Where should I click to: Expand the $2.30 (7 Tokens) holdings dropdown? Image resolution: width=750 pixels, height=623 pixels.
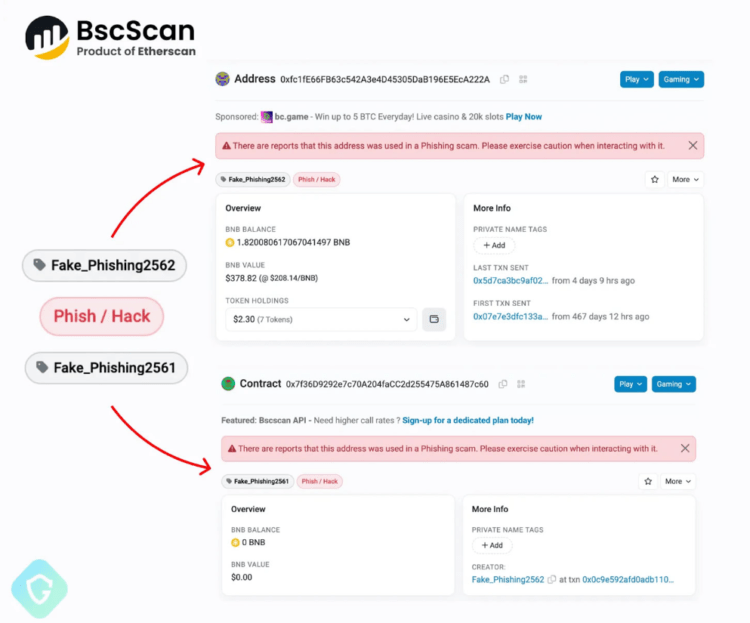pos(320,320)
